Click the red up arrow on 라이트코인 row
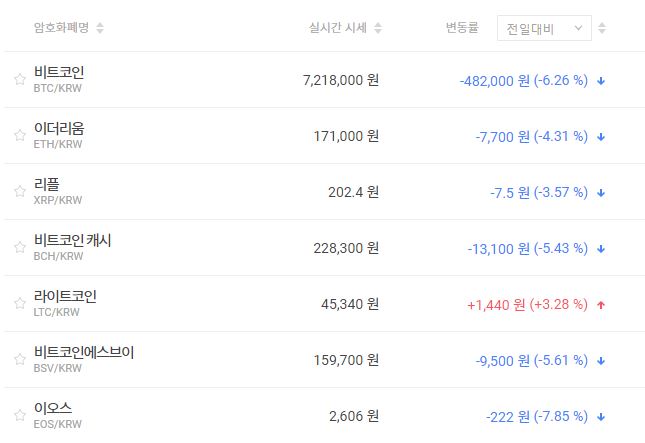 [600, 304]
